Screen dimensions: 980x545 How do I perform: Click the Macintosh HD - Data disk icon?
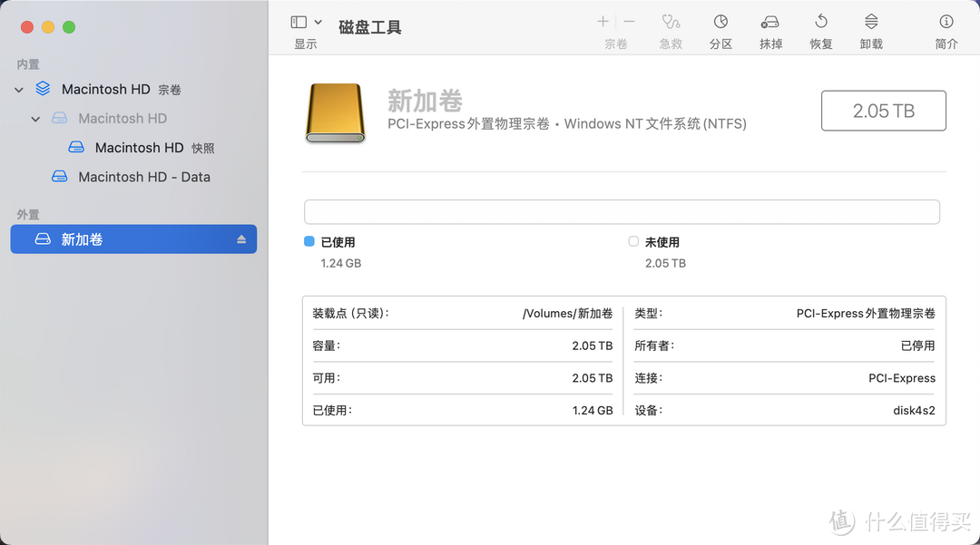click(x=59, y=177)
